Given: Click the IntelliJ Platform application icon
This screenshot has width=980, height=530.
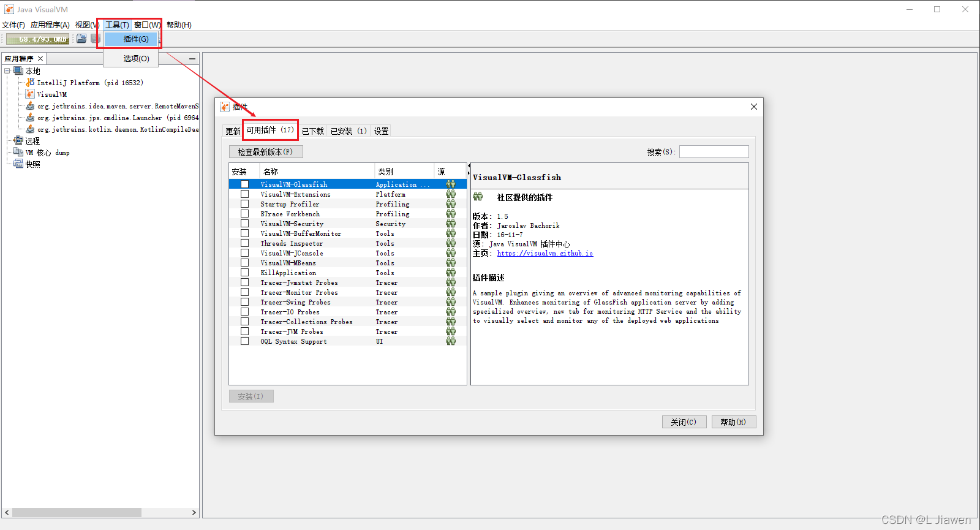Looking at the screenshot, I should point(30,82).
